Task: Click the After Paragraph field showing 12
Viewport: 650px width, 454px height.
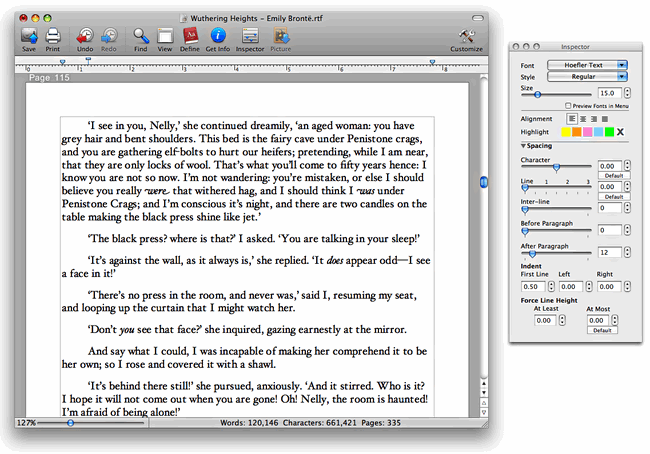Action: click(x=610, y=252)
